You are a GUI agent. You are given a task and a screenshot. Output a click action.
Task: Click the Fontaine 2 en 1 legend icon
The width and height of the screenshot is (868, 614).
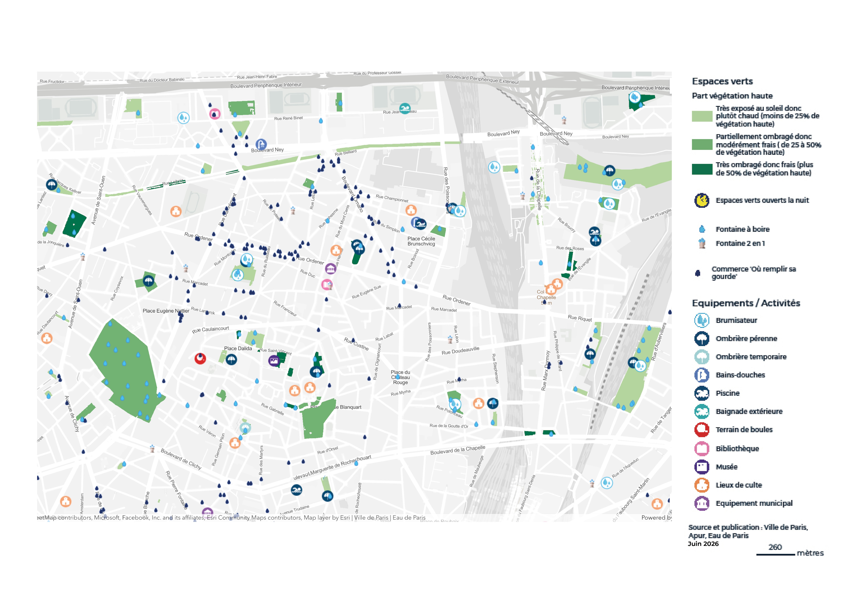(x=702, y=243)
